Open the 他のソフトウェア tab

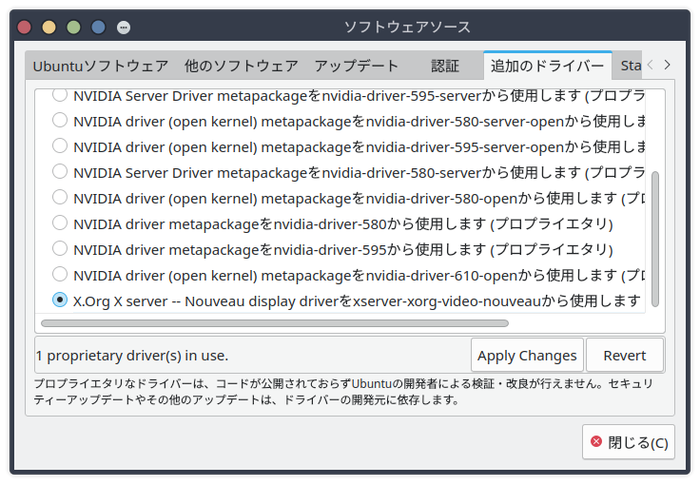click(241, 66)
